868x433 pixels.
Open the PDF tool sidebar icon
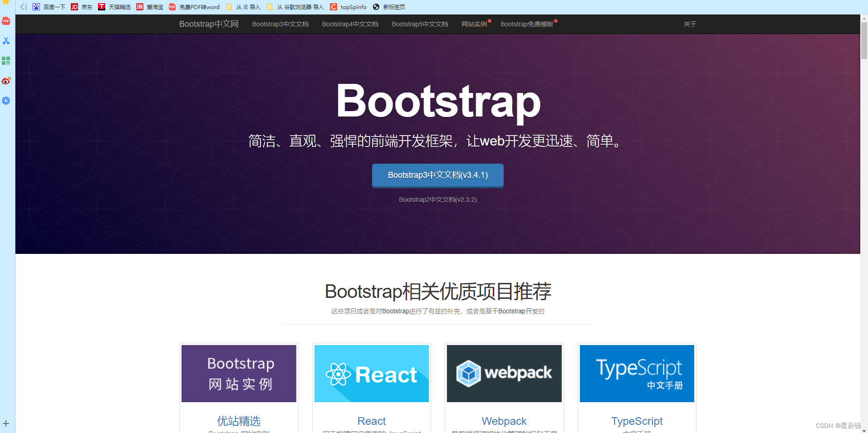6,21
